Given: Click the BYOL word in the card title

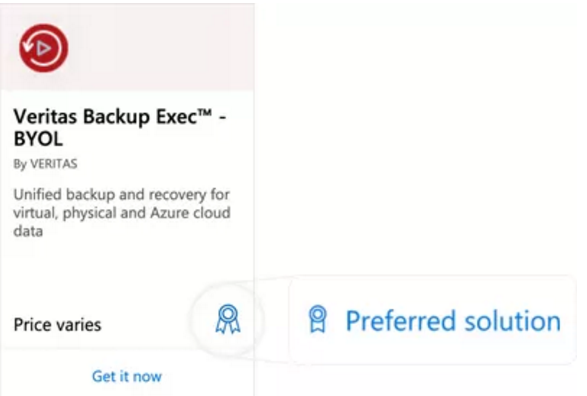Looking at the screenshot, I should click(x=38, y=139).
